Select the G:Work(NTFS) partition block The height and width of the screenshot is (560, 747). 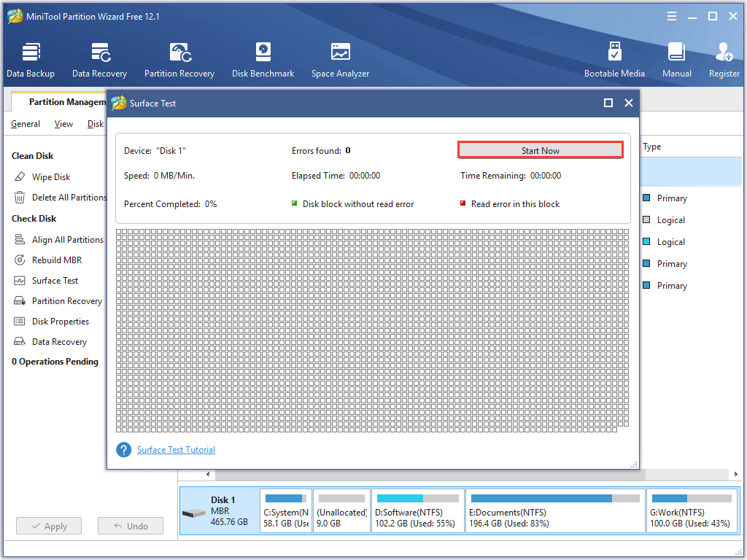(692, 511)
